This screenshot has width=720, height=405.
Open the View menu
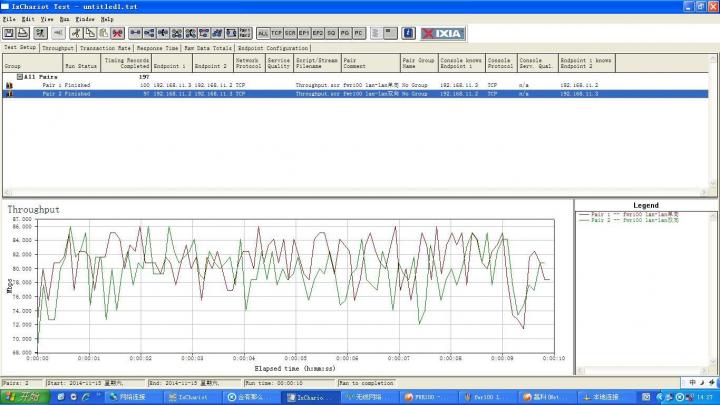[47, 19]
